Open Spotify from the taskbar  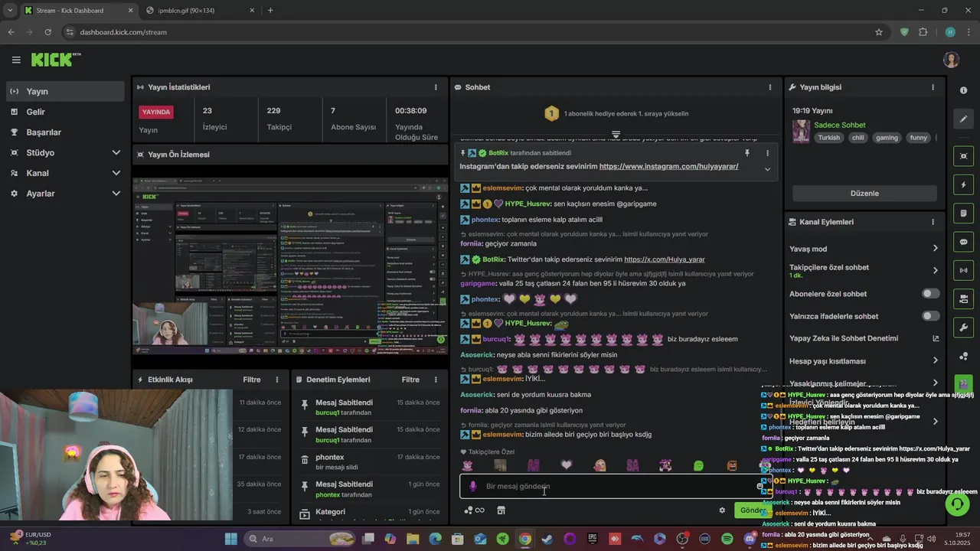(x=727, y=539)
